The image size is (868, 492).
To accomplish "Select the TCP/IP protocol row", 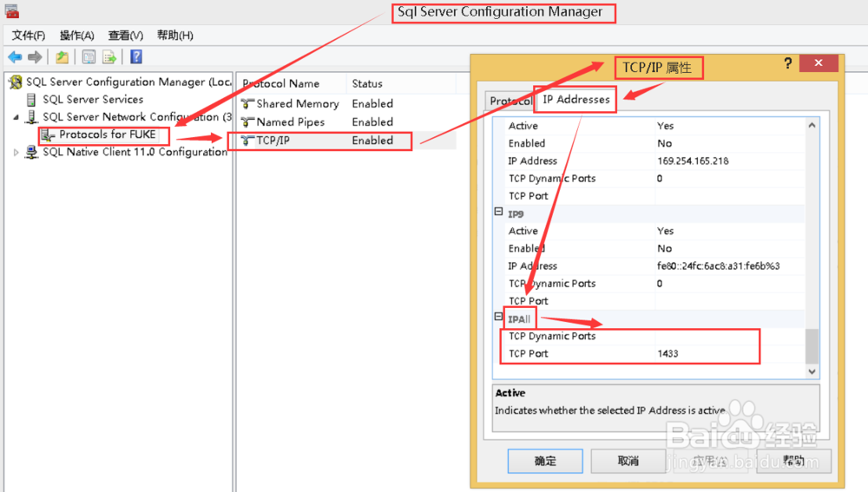I will tap(347, 141).
